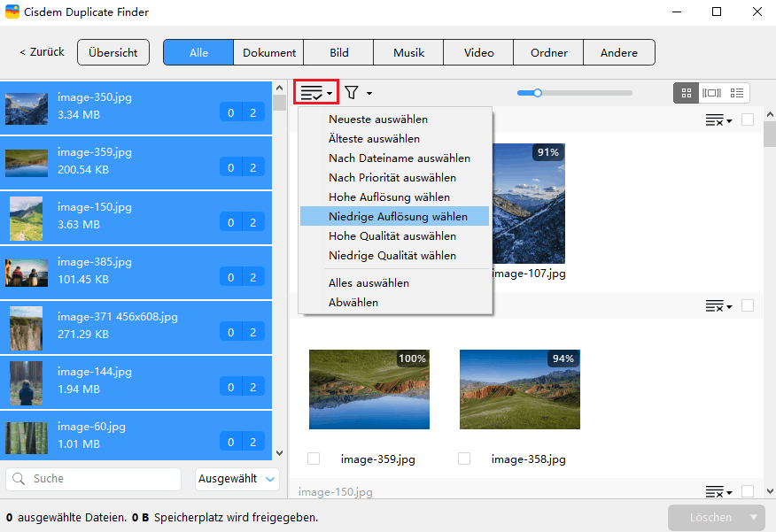Choose Hohe Qualität auswählen
The image size is (776, 532).
(394, 235)
